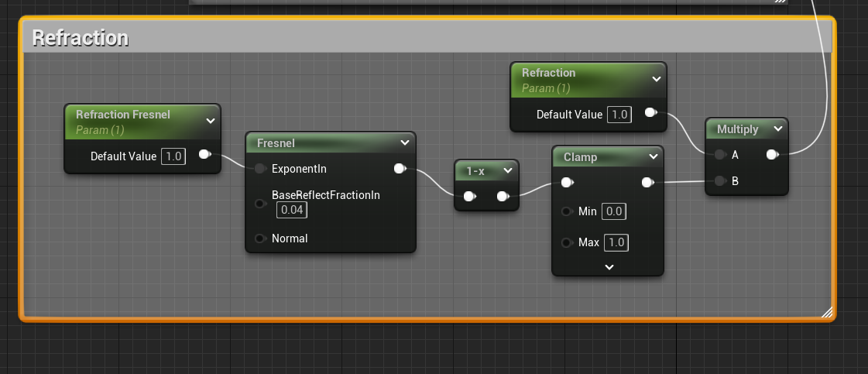Select the Multiply node header
This screenshot has height=374, width=868.
pos(746,129)
